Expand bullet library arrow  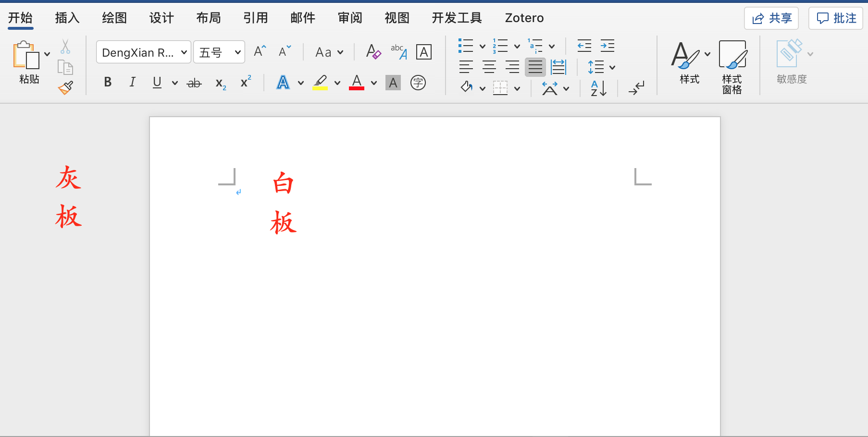483,46
